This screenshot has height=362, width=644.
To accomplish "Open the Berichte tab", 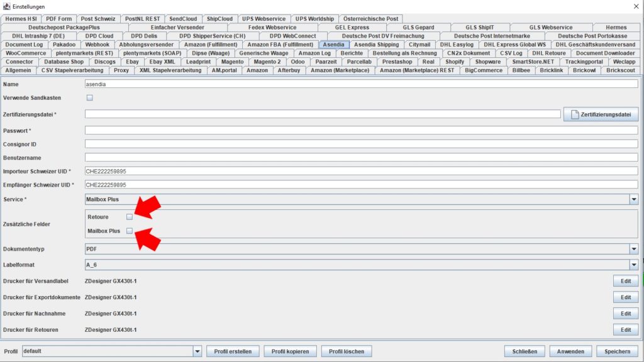I will pos(352,53).
